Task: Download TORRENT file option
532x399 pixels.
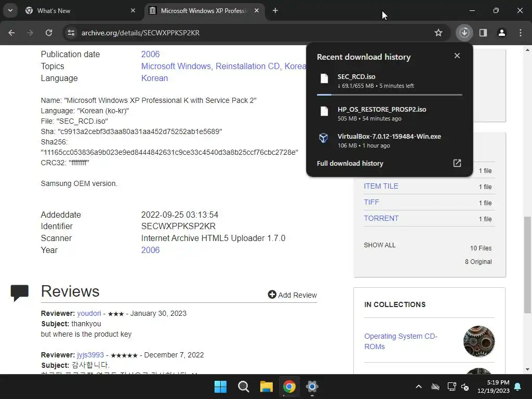Action: pos(381,218)
